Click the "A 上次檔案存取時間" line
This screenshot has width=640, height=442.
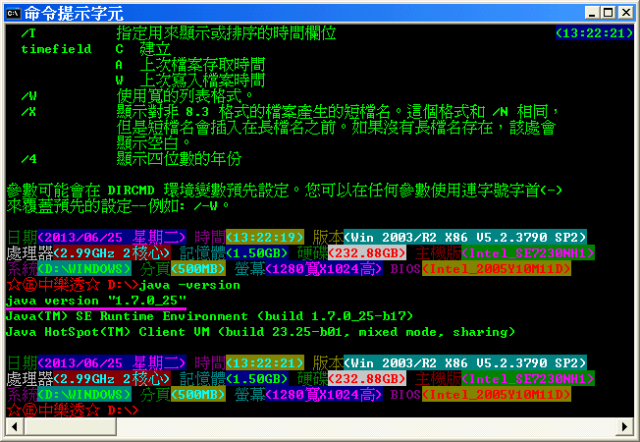190,64
